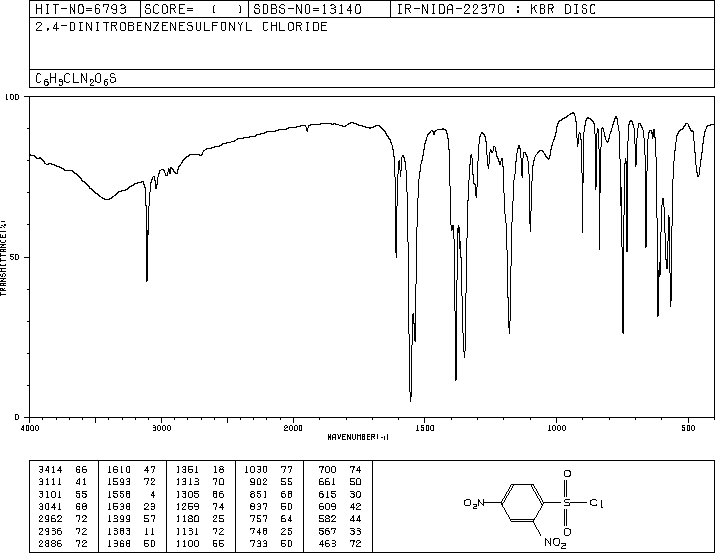Select the 700 peak entry
This screenshot has height=553, width=715.
pyautogui.click(x=340, y=470)
